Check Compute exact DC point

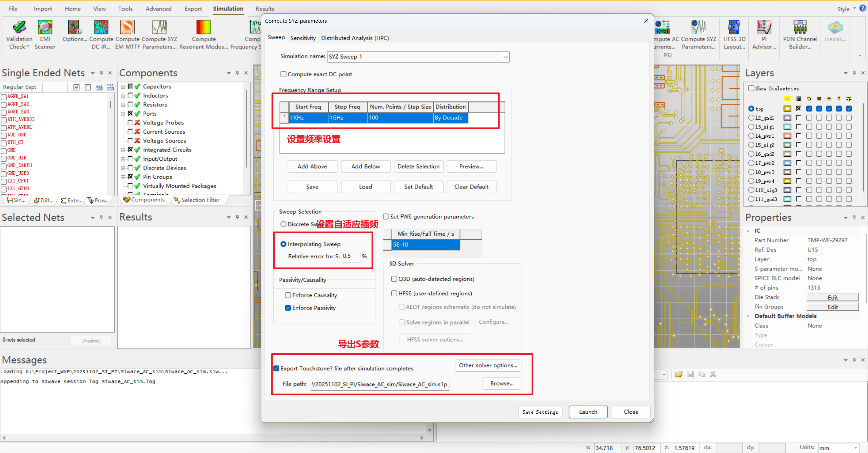click(x=283, y=74)
